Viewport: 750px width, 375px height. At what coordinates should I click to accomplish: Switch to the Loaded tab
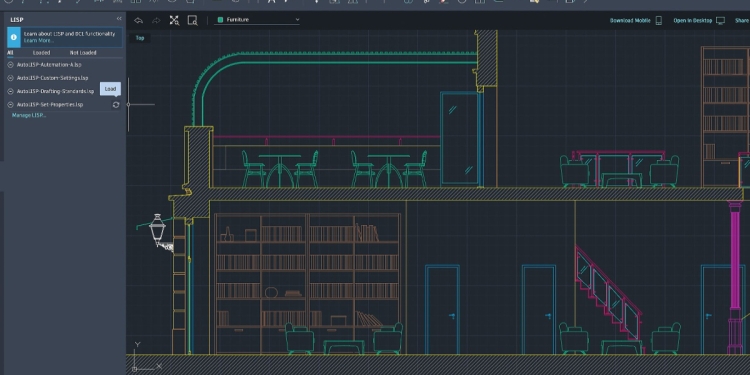pyautogui.click(x=41, y=53)
